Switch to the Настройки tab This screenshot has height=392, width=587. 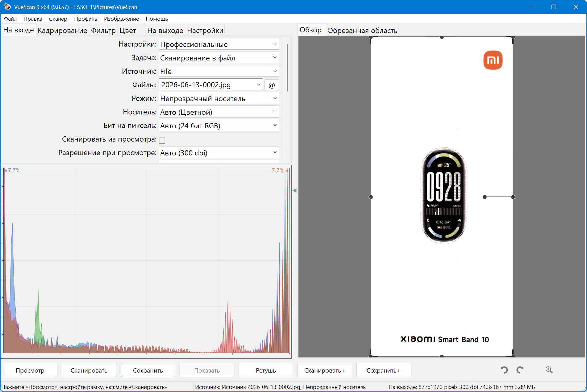coord(205,31)
